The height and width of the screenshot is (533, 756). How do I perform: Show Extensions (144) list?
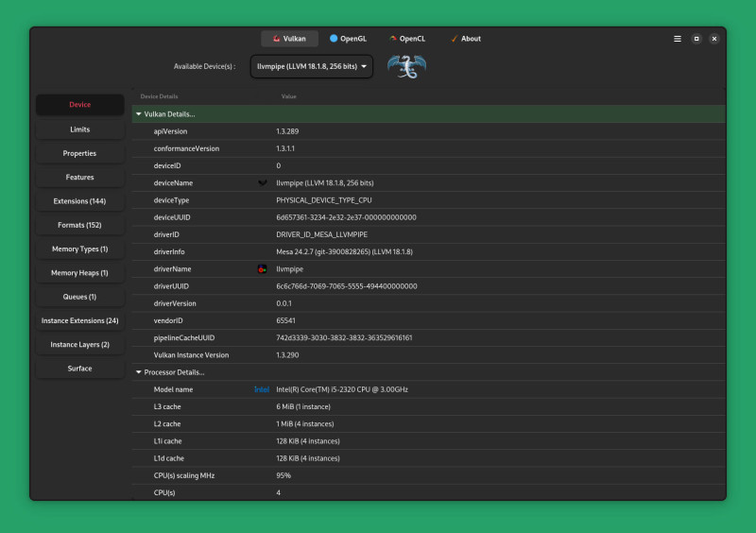point(80,201)
